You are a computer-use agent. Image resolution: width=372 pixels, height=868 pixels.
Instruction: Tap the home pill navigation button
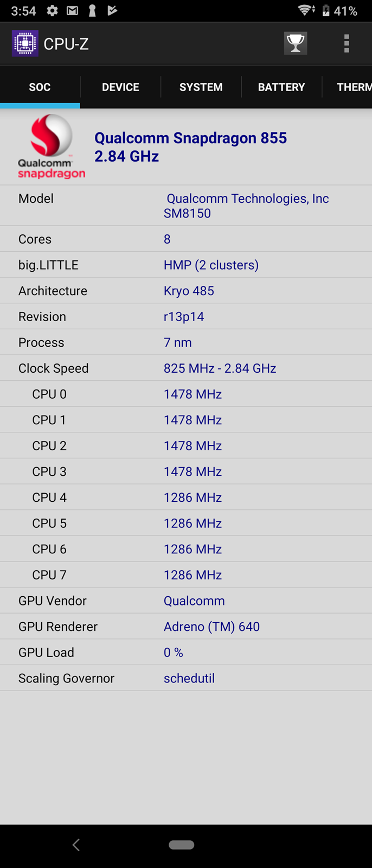(x=182, y=845)
